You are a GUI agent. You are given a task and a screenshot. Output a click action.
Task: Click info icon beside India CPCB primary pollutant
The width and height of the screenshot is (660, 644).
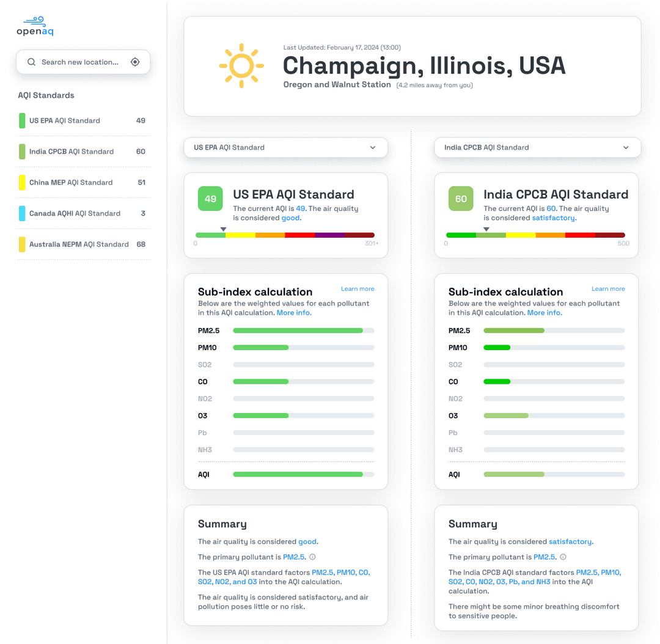coord(563,557)
